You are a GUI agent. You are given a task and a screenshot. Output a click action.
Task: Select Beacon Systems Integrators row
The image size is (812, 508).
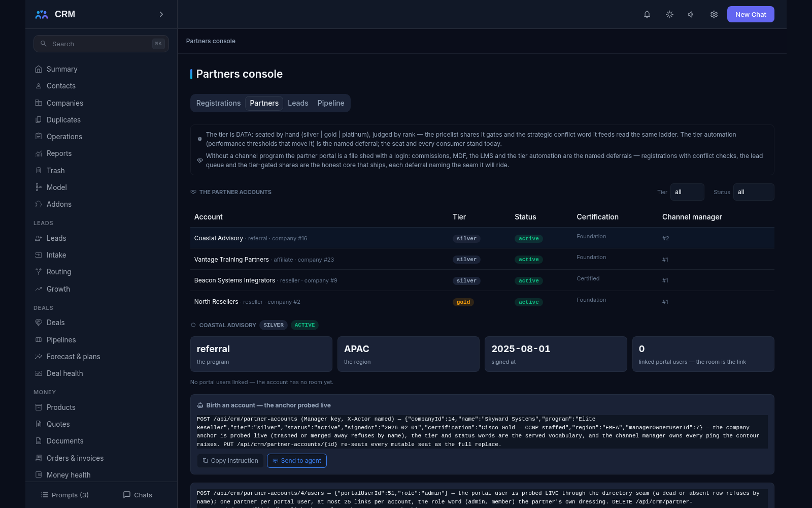point(482,280)
